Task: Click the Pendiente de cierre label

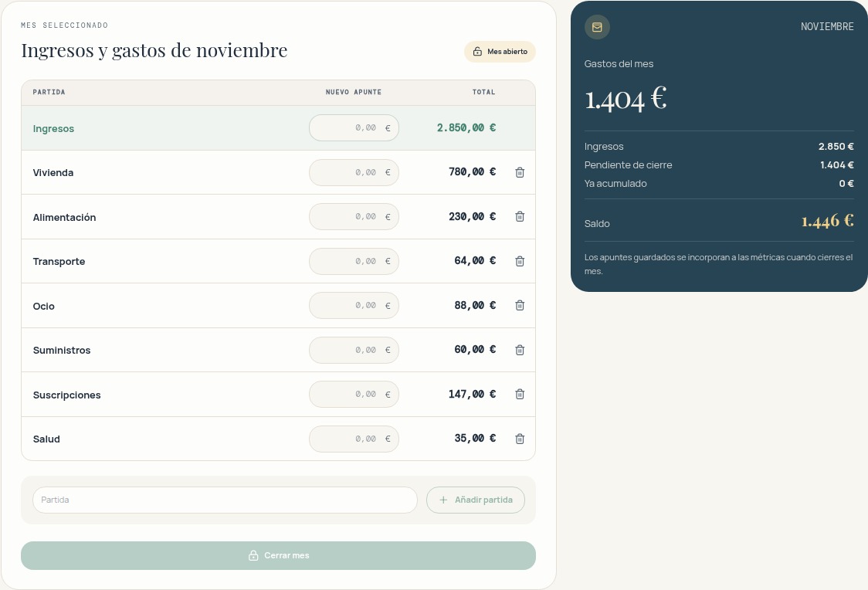Action: coord(629,165)
